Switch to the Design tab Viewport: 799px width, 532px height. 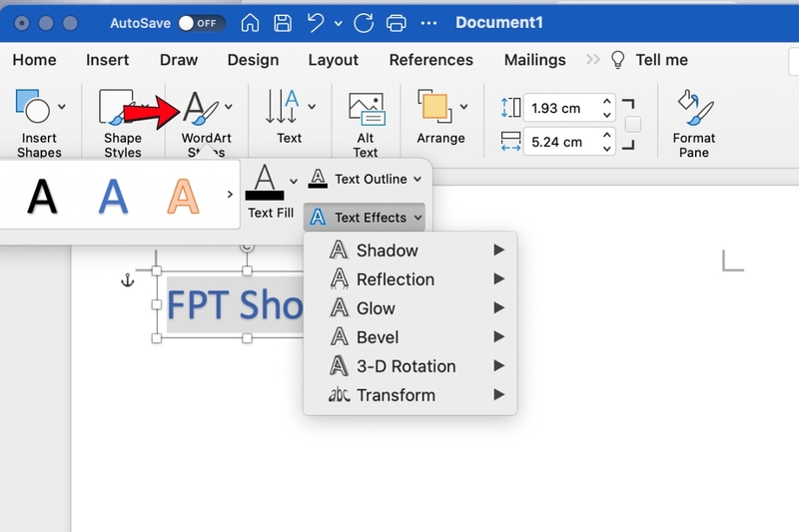(254, 60)
